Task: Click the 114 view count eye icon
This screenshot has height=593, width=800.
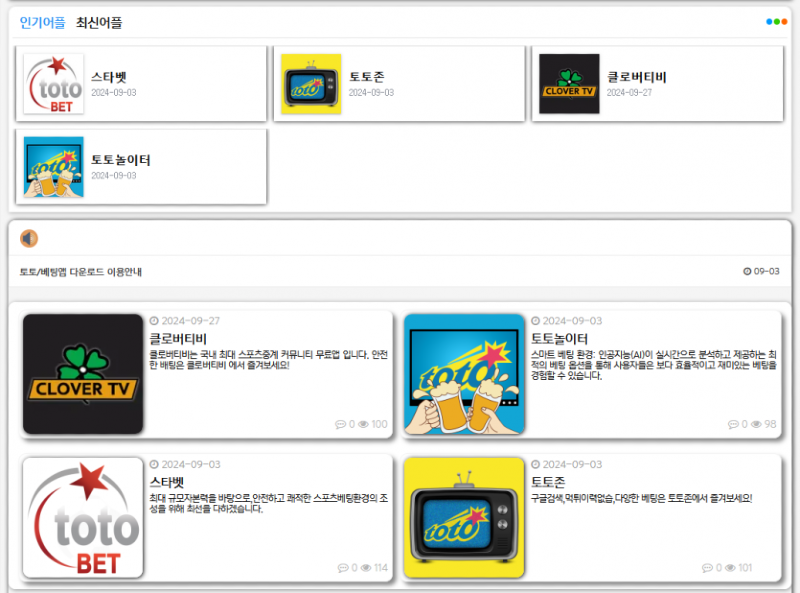Action: pos(366,568)
